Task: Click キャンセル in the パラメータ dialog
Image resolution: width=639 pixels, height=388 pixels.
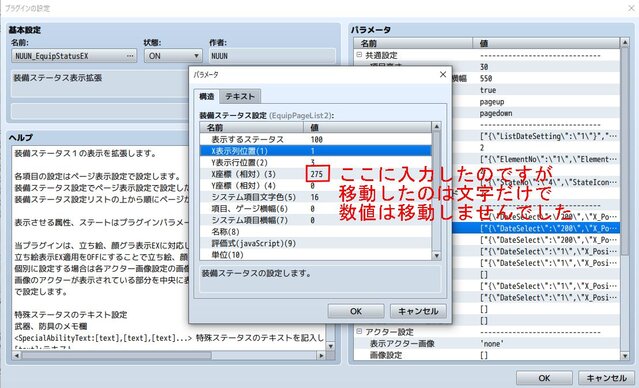Action: (418, 311)
